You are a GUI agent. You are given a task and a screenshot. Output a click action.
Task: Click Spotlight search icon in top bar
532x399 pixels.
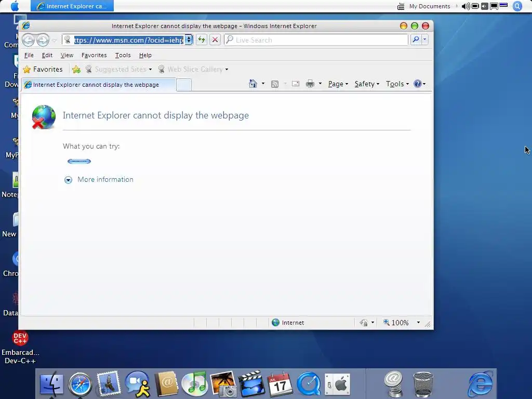point(517,6)
